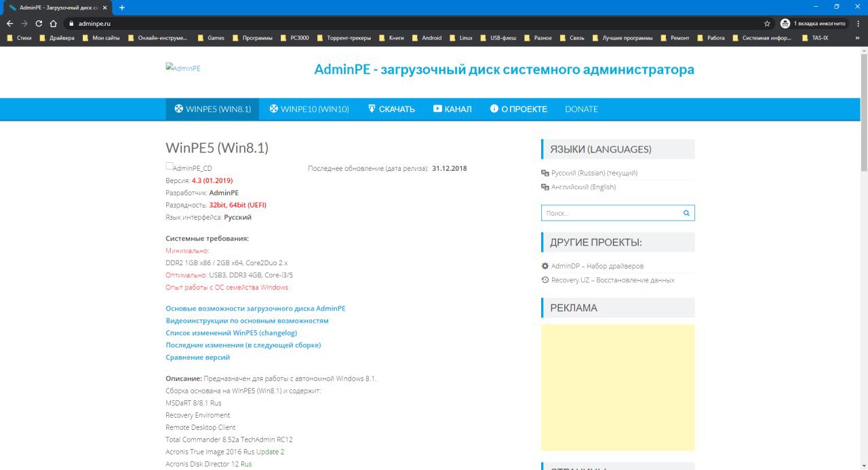Open the Сравнение версий link
Viewport: 868px width, 470px height.
click(198, 357)
